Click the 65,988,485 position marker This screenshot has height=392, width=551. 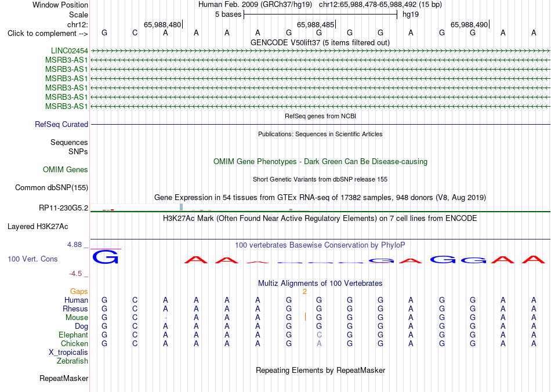pos(316,24)
